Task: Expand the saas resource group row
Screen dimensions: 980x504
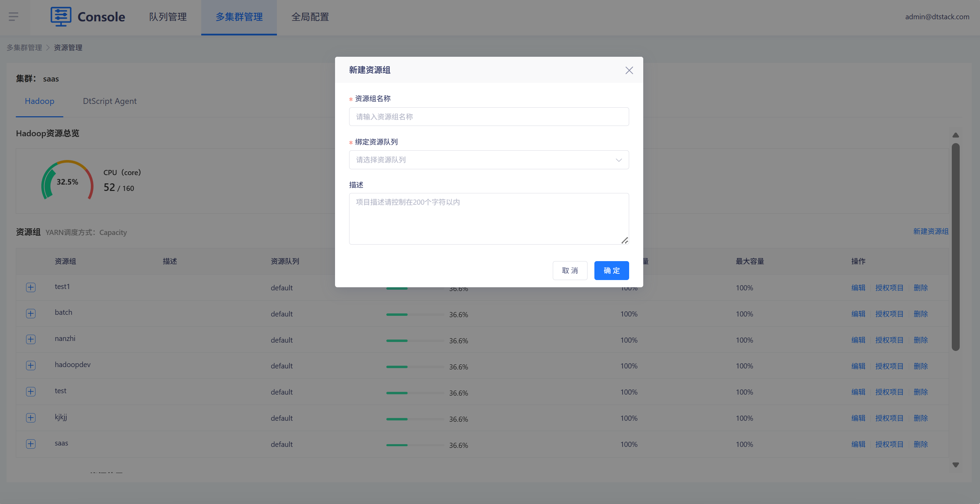Action: coord(31,444)
